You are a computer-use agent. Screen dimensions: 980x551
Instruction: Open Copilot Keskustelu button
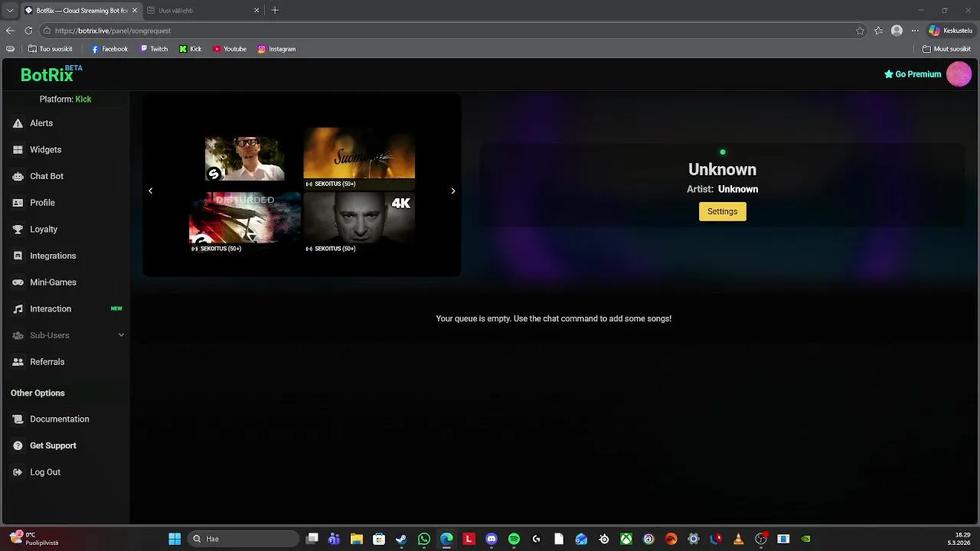click(950, 31)
